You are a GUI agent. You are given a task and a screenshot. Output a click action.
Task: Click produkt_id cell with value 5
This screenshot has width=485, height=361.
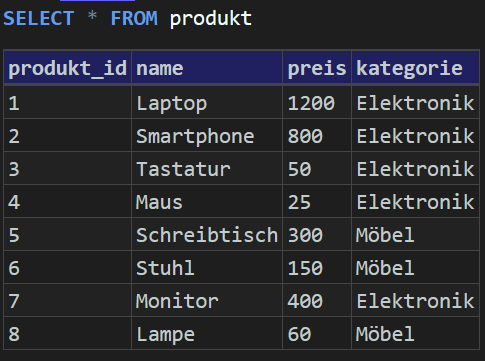68,235
